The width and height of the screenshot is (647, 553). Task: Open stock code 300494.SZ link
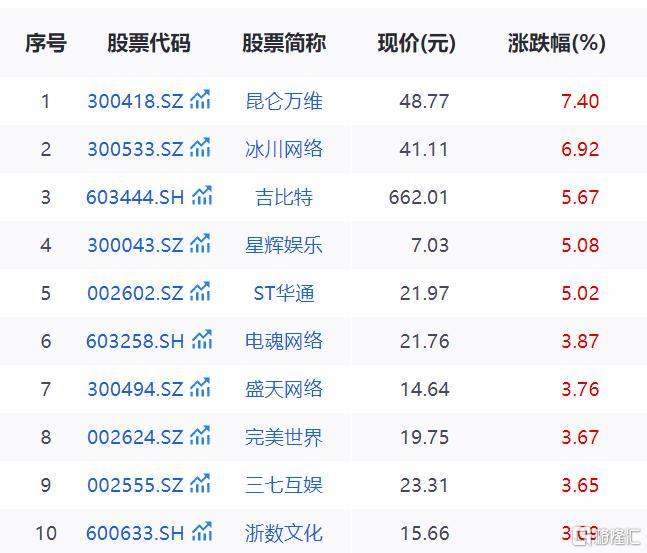tap(135, 389)
